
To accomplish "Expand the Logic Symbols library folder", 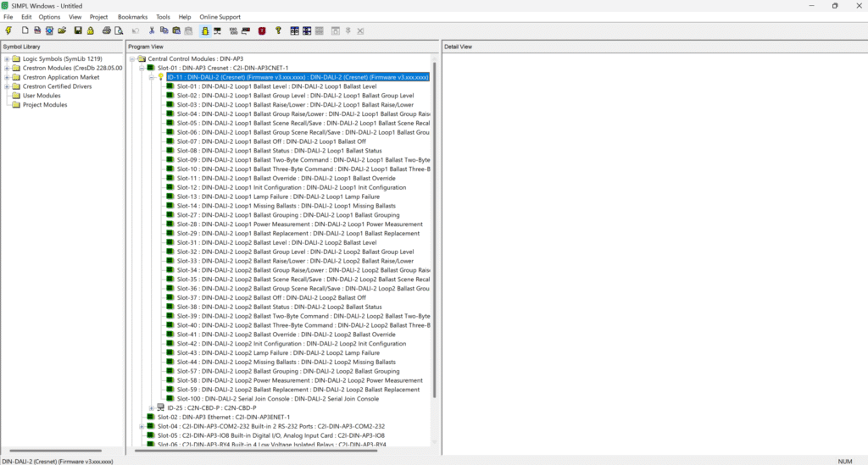I will (x=7, y=58).
